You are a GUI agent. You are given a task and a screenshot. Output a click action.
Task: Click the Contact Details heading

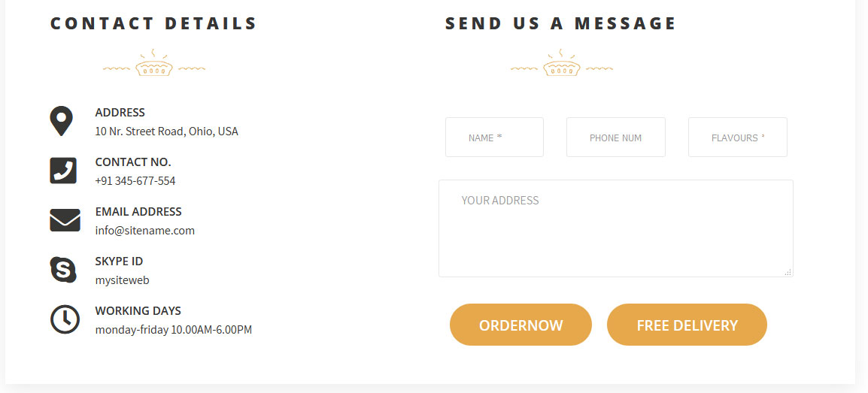[154, 23]
